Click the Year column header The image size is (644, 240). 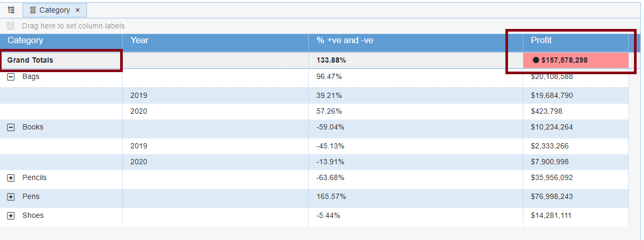[140, 41]
